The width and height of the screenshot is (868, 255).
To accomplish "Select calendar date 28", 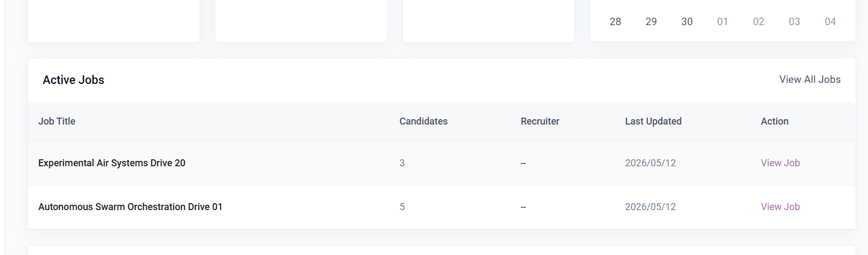I will [x=615, y=22].
